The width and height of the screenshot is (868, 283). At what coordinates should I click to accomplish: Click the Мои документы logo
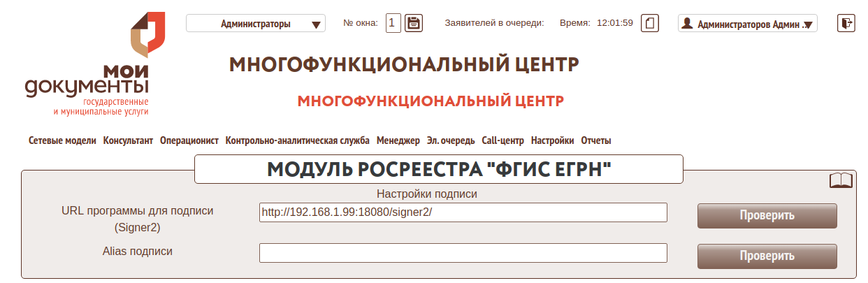click(87, 64)
